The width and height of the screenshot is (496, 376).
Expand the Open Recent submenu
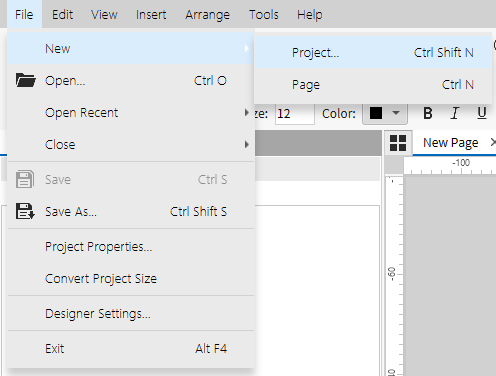(x=131, y=113)
